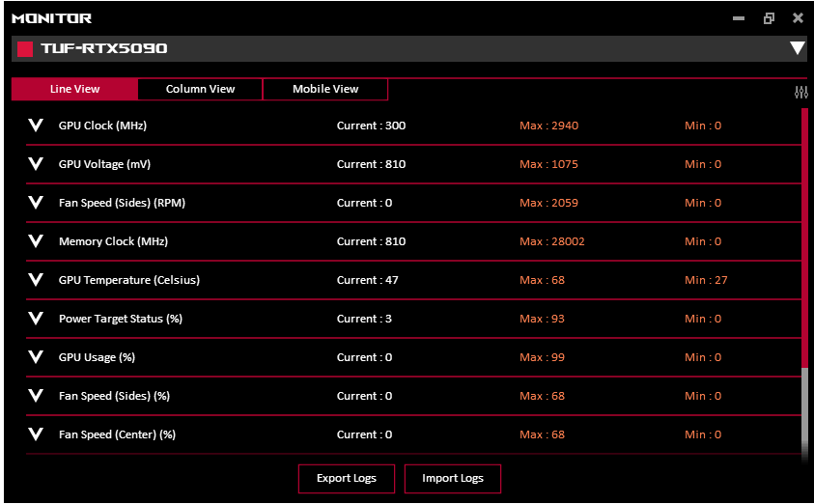814x504 pixels.
Task: Click the Max : 2940 value
Action: pos(548,126)
